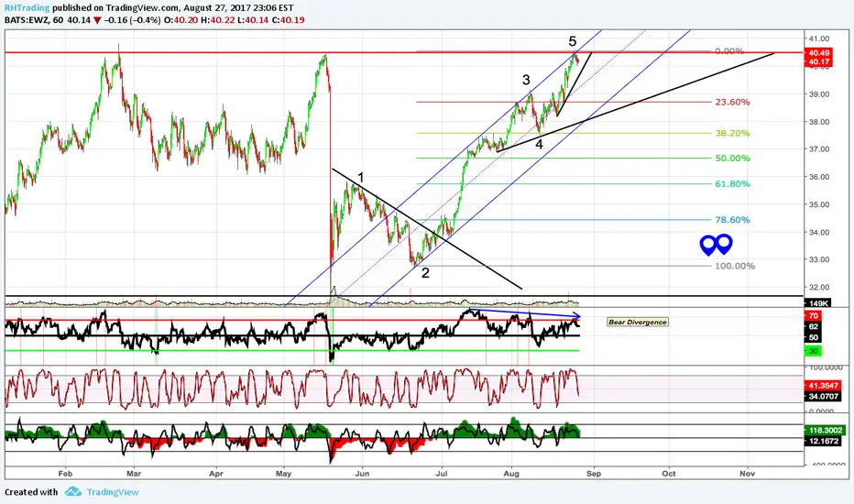Click wave label 5 near the top
The width and height of the screenshot is (854, 504).
pyautogui.click(x=573, y=41)
